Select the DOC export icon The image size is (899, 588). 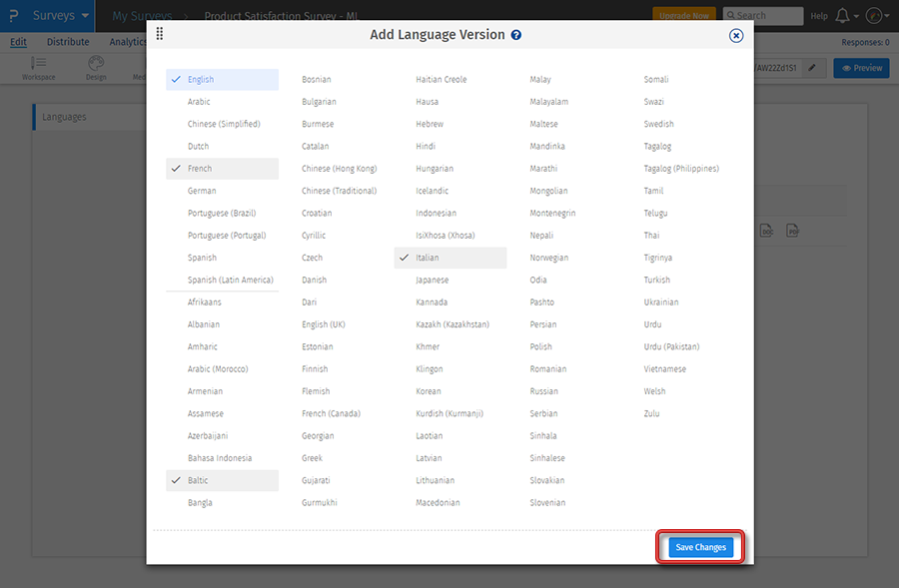766,230
